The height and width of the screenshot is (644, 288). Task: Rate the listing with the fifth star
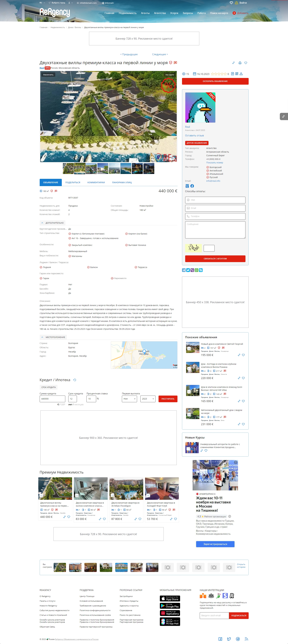225,74
